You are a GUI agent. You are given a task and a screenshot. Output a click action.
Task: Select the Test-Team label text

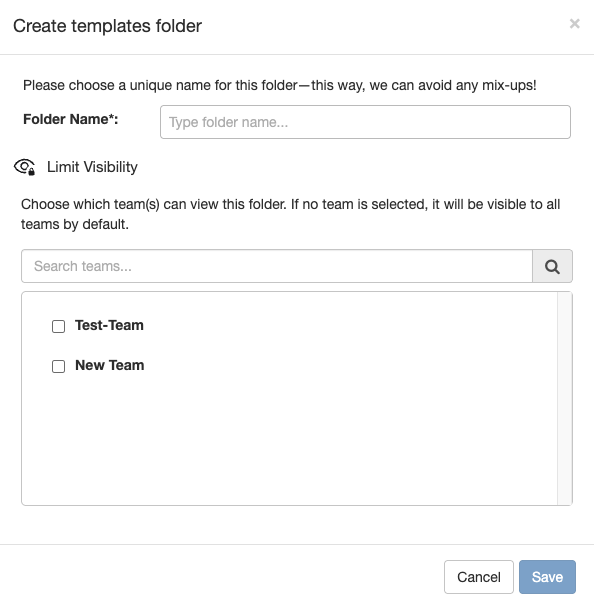point(109,325)
